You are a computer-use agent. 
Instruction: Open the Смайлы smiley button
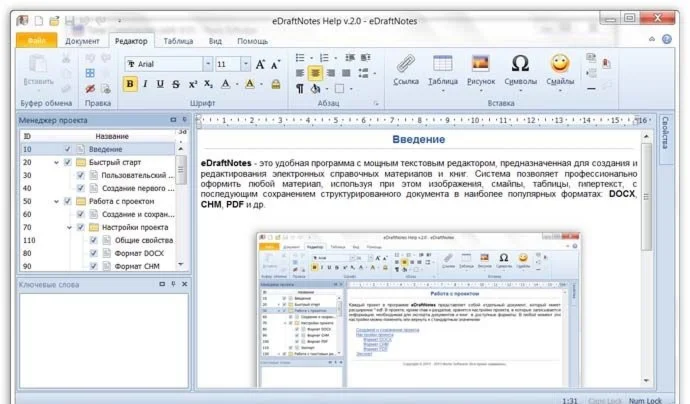(x=560, y=73)
